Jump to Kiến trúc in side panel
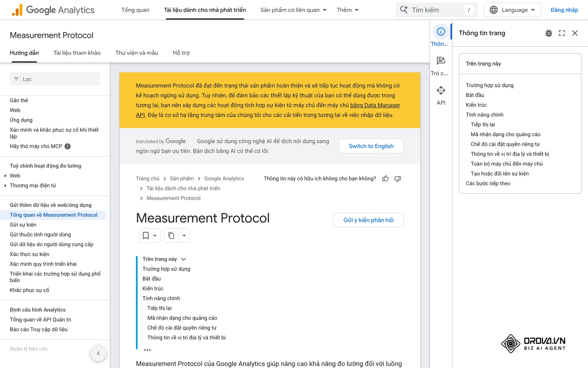The width and height of the screenshot is (588, 368). (x=476, y=105)
